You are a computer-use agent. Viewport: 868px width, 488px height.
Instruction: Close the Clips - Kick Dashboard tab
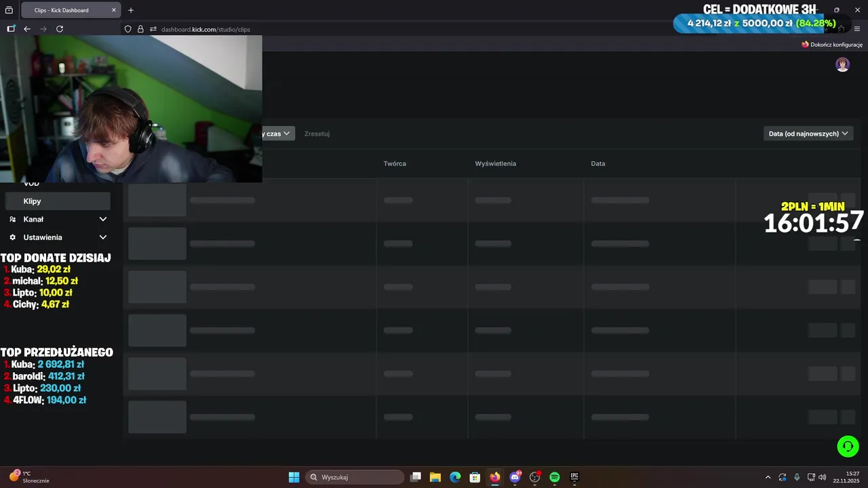click(114, 10)
